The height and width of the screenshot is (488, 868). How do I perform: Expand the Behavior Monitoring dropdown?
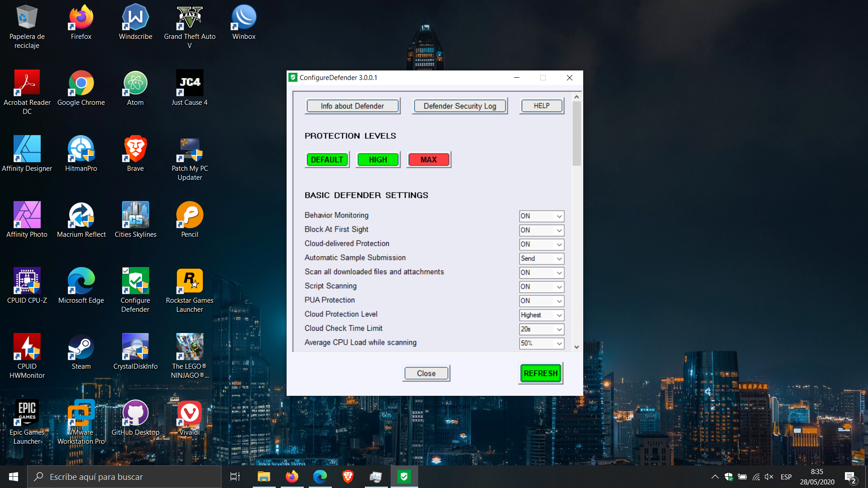coord(541,216)
